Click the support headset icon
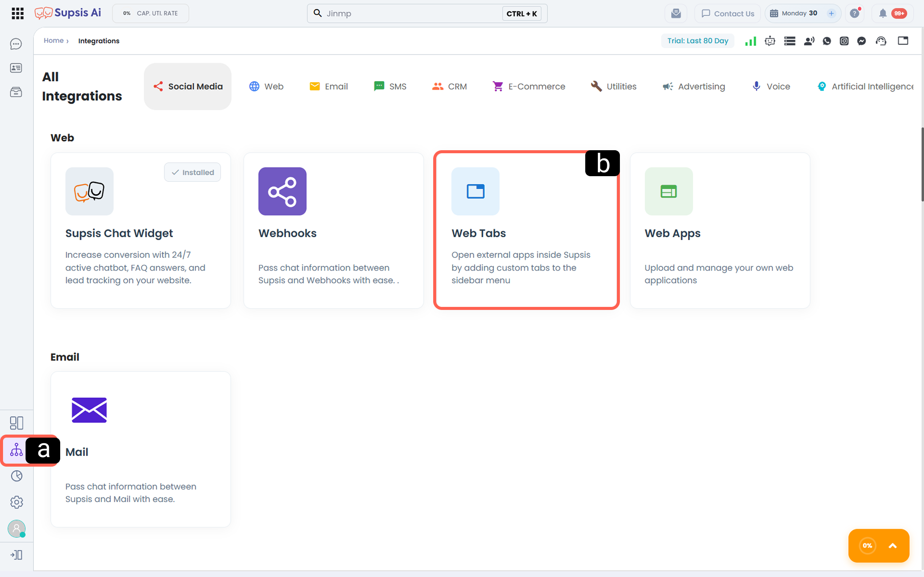The image size is (924, 577). [881, 41]
